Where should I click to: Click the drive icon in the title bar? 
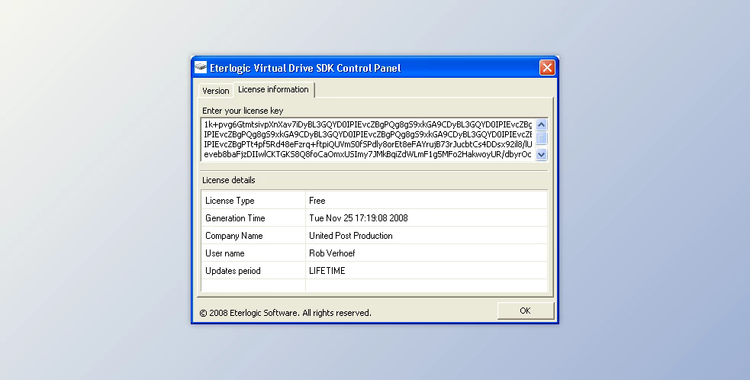coord(201,67)
